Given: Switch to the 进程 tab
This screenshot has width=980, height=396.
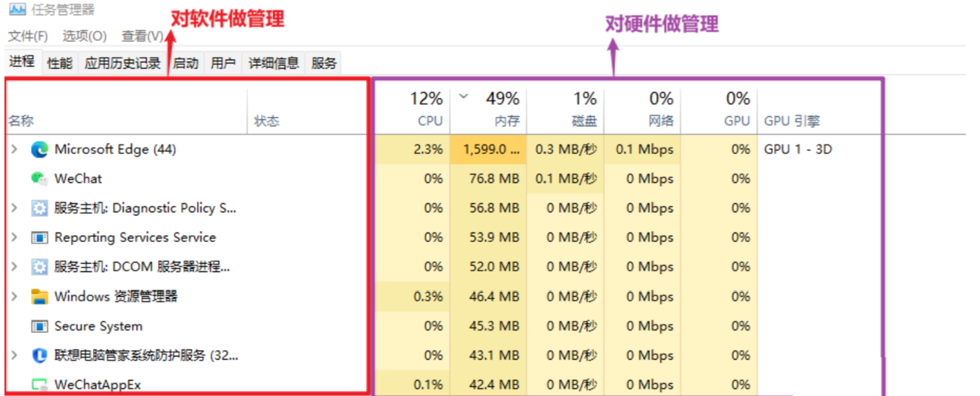Looking at the screenshot, I should coord(22,62).
